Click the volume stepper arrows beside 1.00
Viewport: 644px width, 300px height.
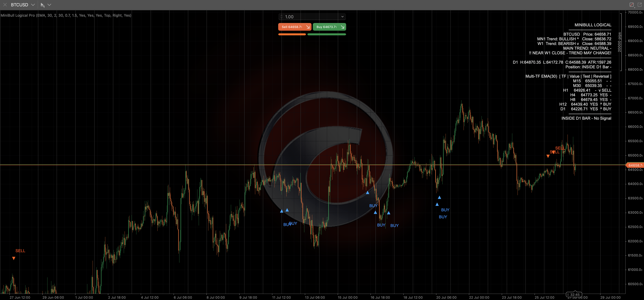coord(282,17)
